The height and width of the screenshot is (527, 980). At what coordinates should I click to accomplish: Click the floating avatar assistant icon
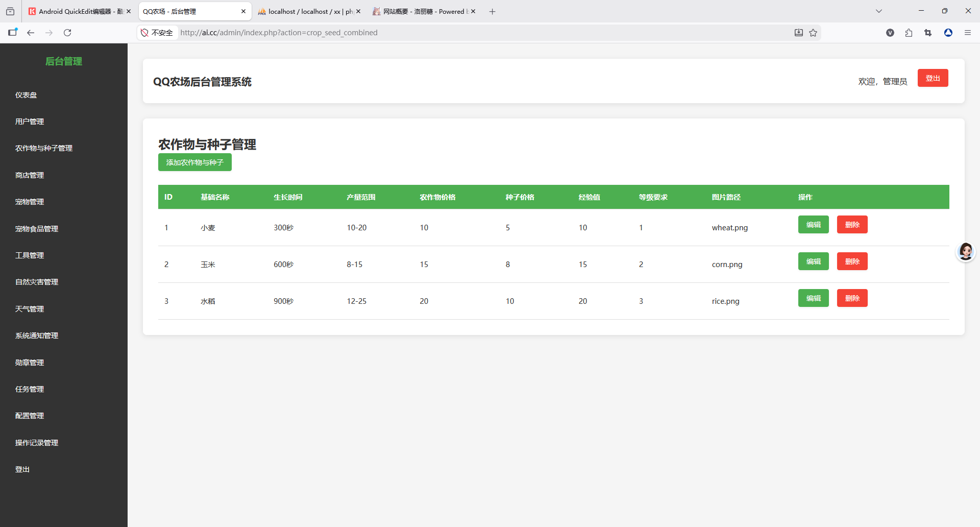[x=965, y=252]
